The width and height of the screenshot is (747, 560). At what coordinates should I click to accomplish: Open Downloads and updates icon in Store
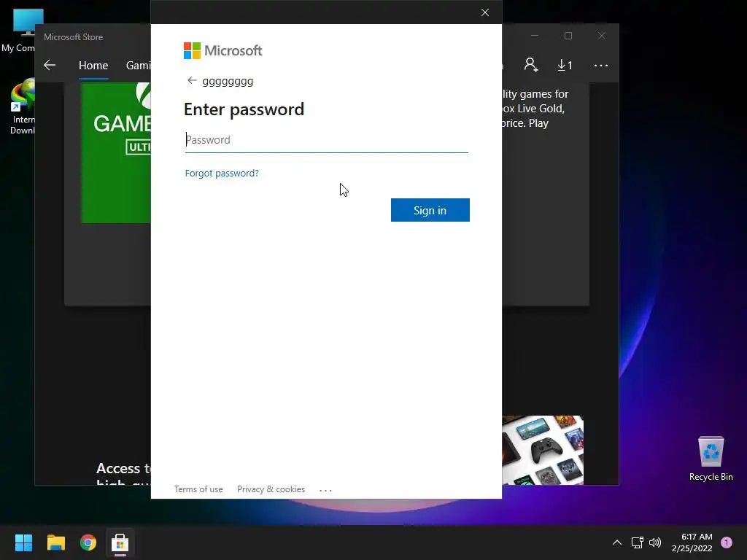[x=565, y=65]
